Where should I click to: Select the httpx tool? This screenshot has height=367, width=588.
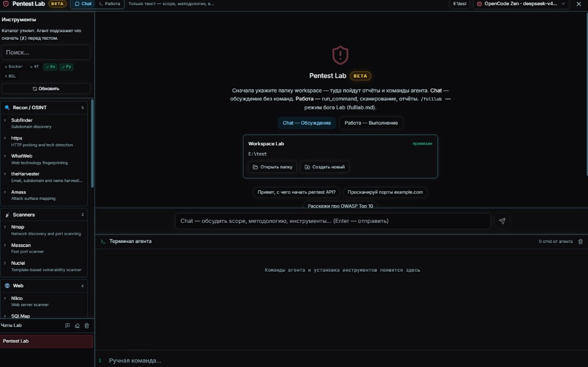pyautogui.click(x=44, y=141)
